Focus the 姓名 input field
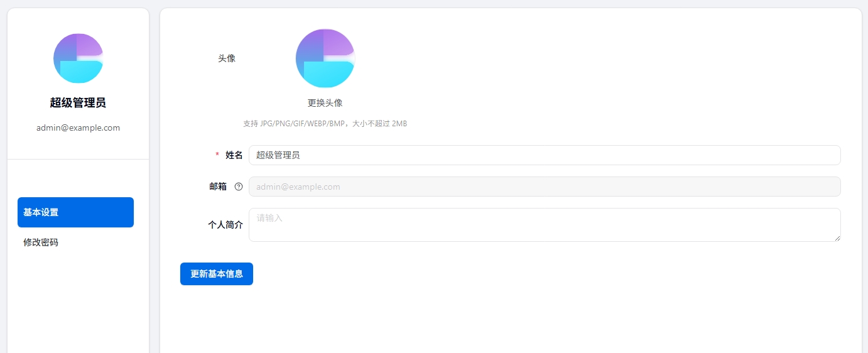868x353 pixels. [x=545, y=155]
